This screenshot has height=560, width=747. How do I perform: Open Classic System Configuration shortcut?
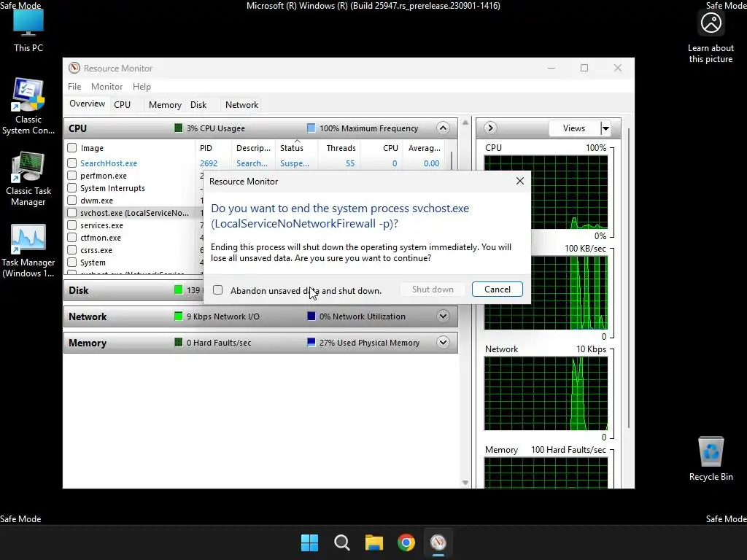tap(28, 106)
